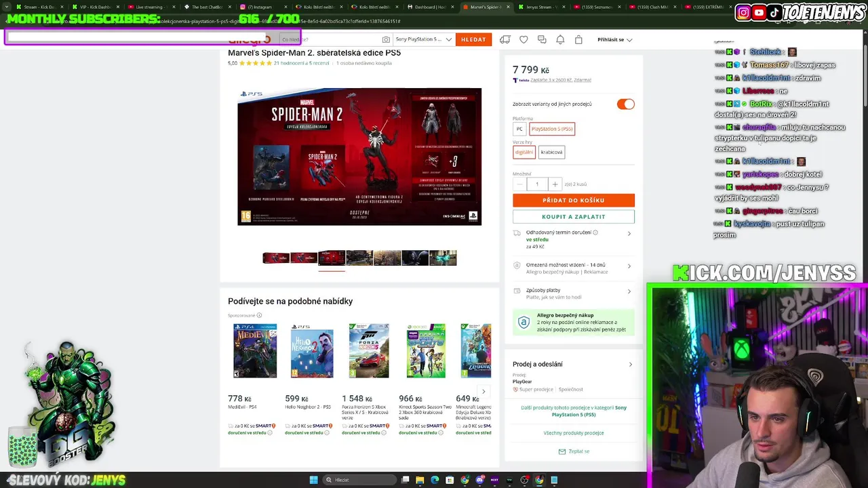
Task: Open favorites heart icon in header
Action: 524,39
